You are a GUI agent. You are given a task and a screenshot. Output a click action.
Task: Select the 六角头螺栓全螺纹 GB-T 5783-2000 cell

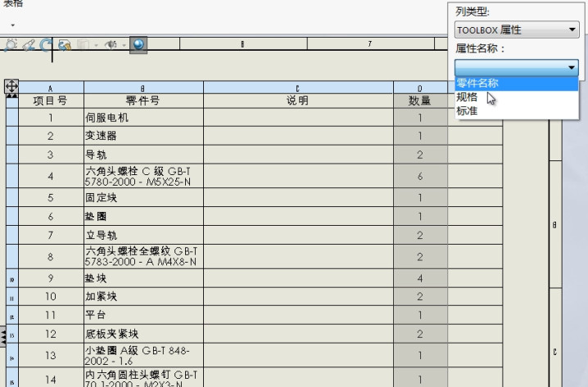click(x=143, y=257)
